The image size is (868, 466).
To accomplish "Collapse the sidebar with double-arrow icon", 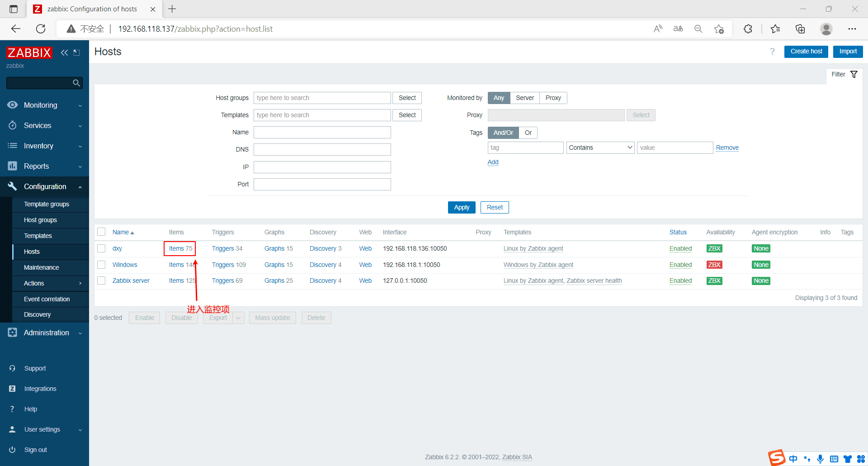I will 64,52.
